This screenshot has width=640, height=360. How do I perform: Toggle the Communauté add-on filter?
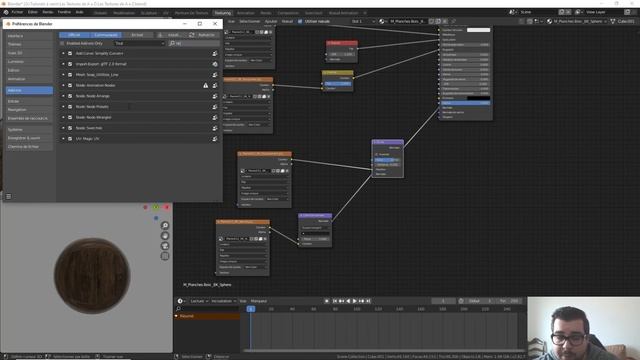tap(106, 35)
